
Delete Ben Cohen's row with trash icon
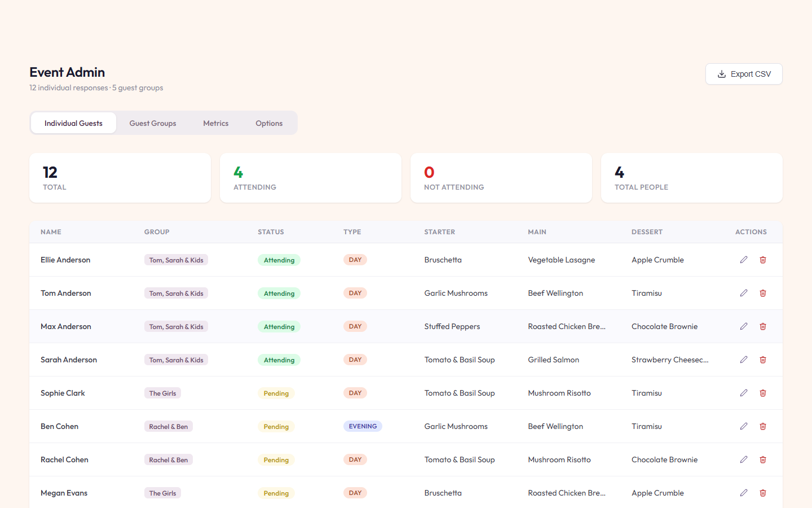pyautogui.click(x=763, y=426)
